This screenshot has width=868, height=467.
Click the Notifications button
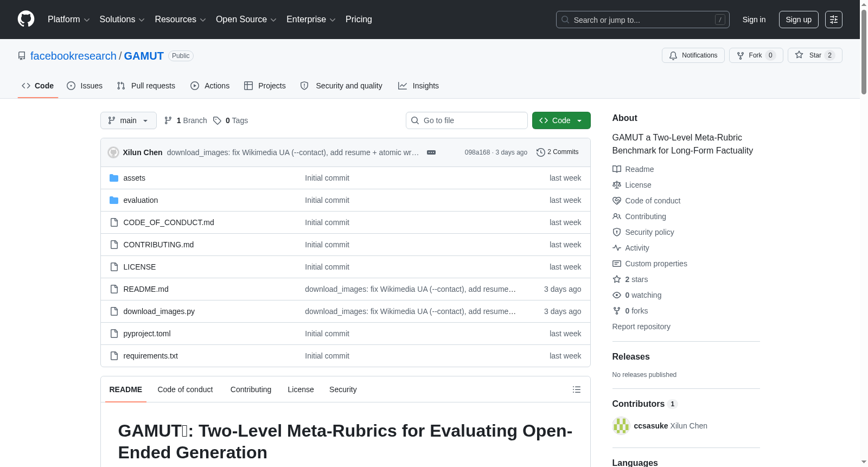pyautogui.click(x=693, y=55)
